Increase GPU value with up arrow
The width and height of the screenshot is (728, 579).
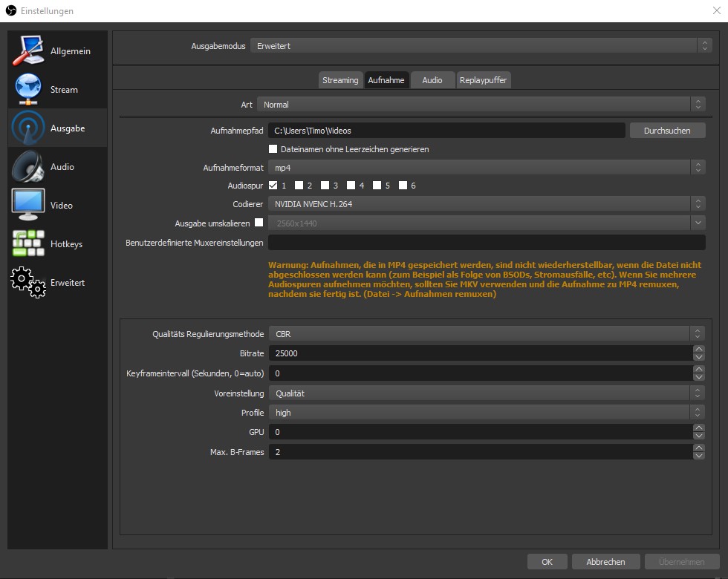coord(699,428)
